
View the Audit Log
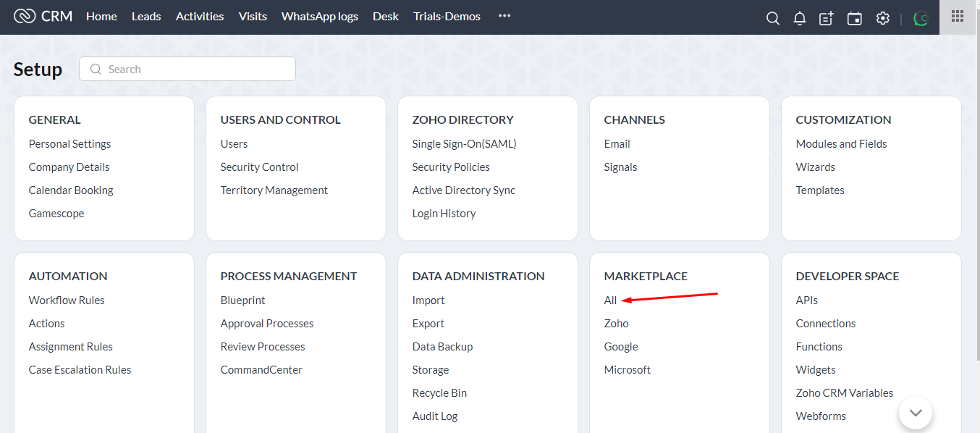coord(435,416)
